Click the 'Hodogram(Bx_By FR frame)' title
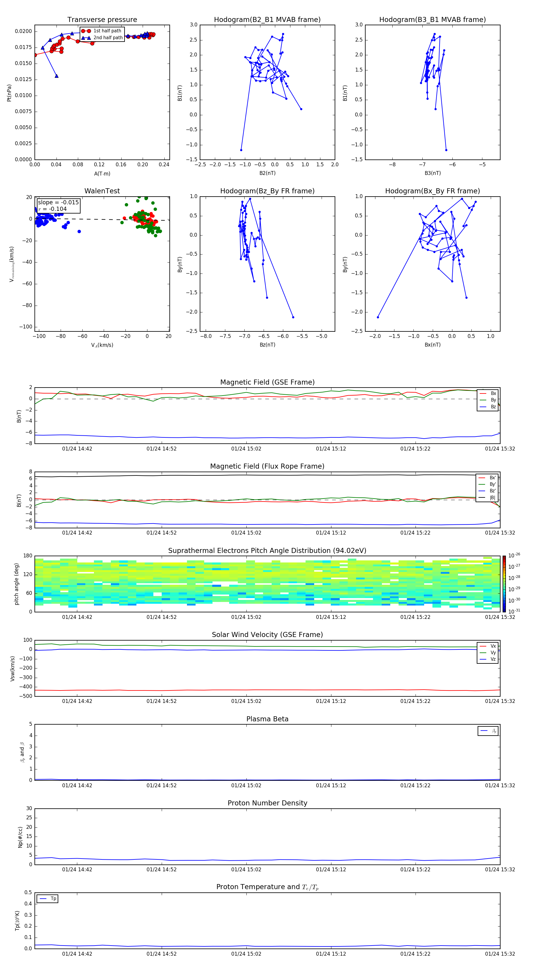535x980 pixels. click(432, 191)
